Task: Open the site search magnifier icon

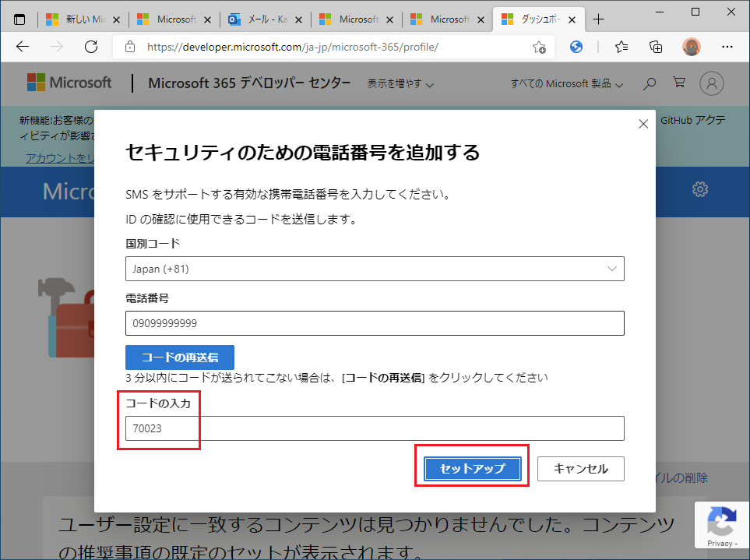Action: (649, 83)
